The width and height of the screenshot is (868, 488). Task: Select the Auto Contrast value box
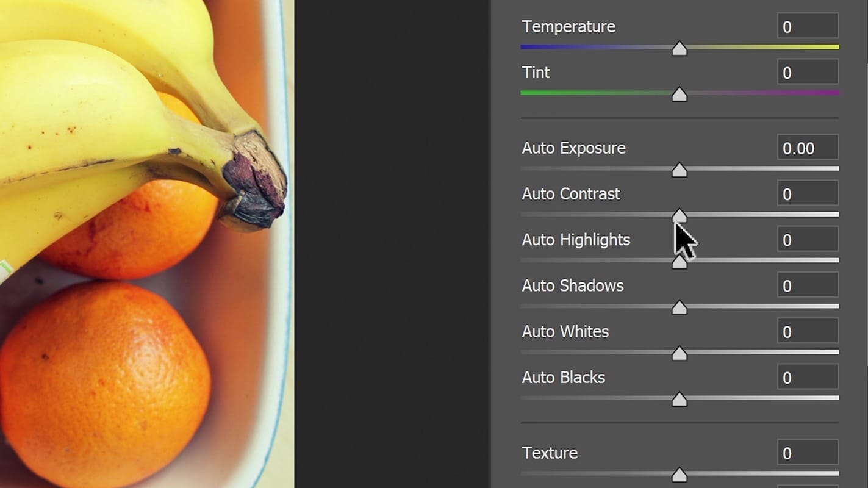807,193
